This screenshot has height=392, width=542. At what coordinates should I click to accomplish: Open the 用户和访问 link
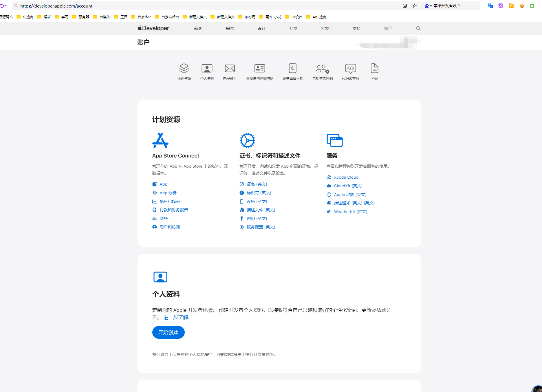point(170,227)
